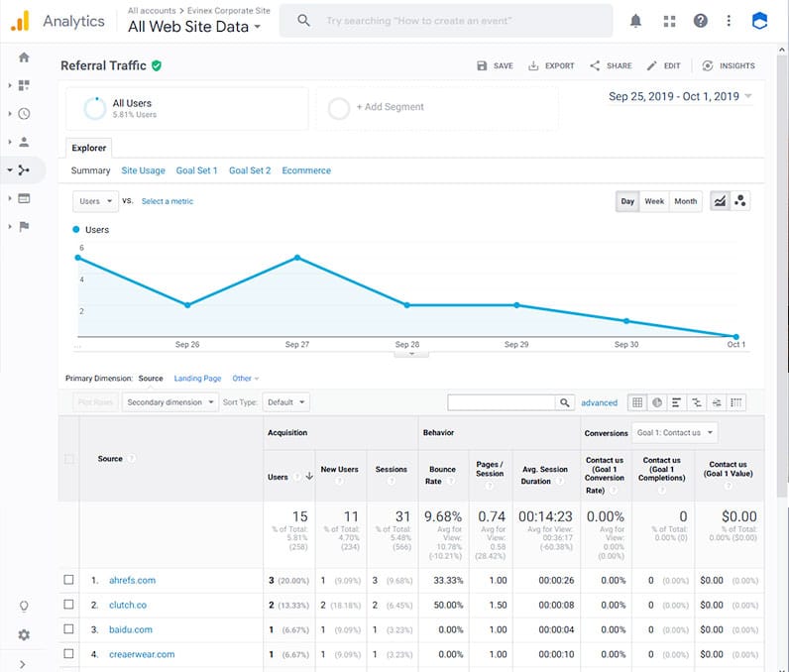Switch table to Data view icon
789x672 pixels.
click(x=637, y=402)
